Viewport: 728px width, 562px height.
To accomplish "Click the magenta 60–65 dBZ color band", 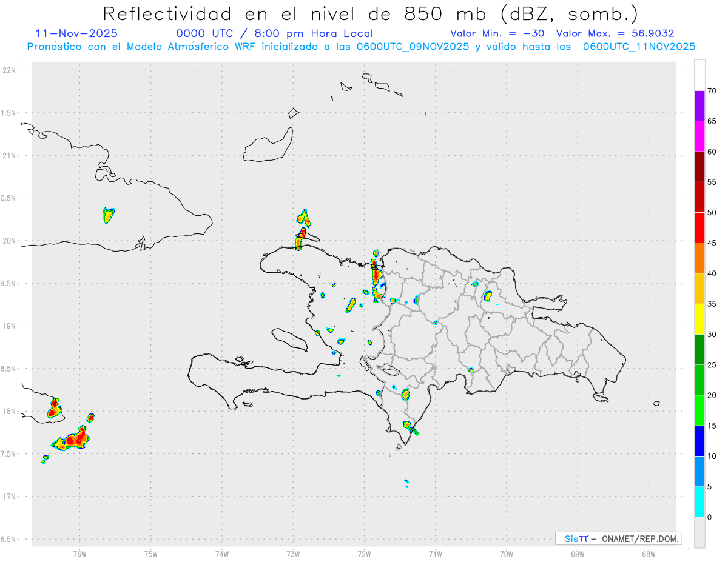I will tap(699, 136).
